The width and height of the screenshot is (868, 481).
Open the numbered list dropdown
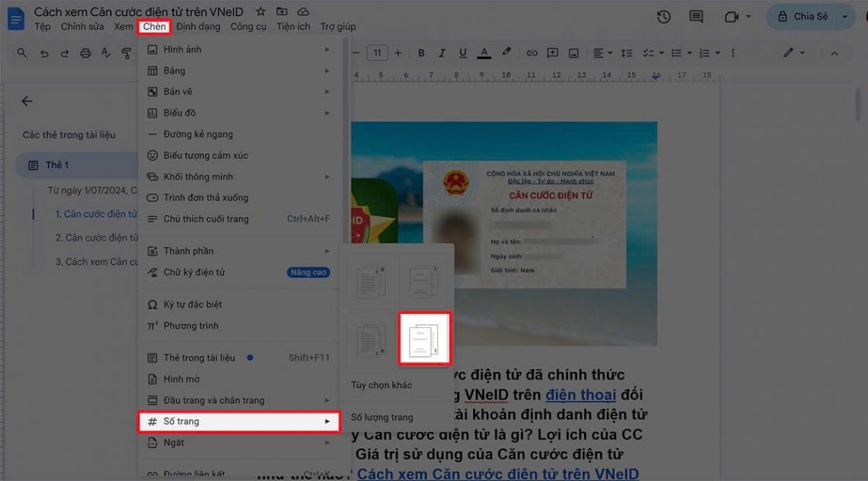pos(709,53)
